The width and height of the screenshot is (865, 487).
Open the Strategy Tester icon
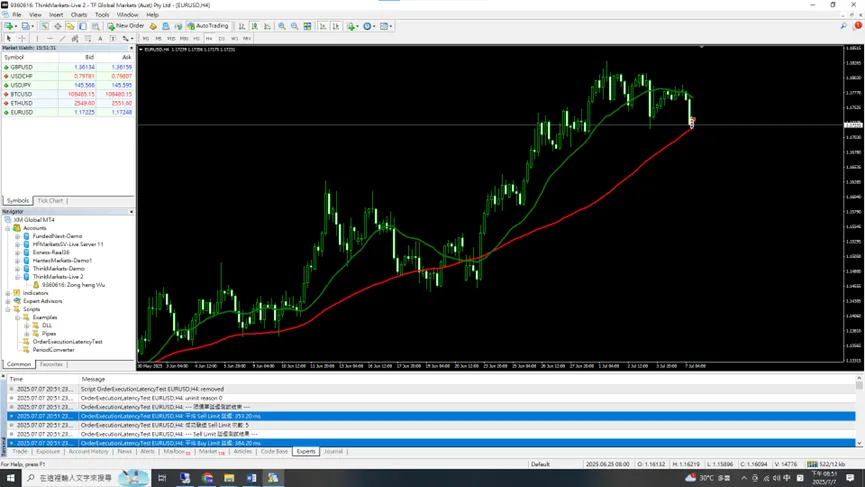[x=95, y=26]
